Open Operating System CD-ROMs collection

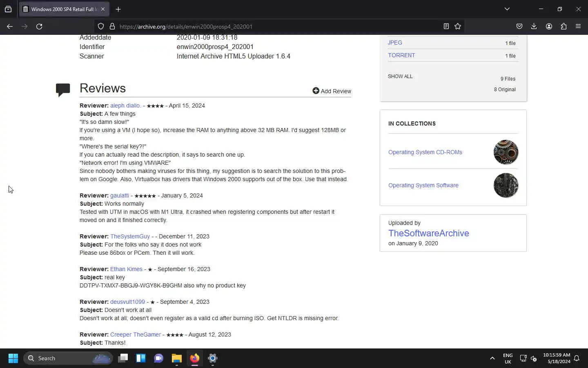(x=425, y=152)
